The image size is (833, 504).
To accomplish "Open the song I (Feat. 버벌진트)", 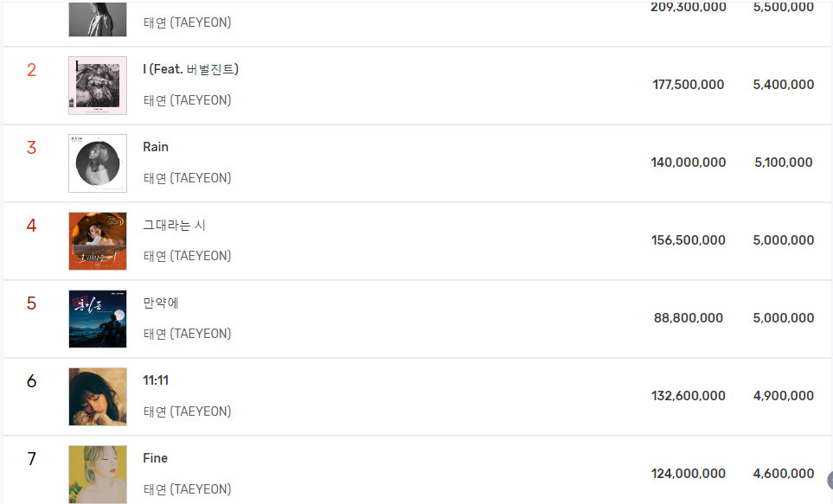I will tap(190, 69).
